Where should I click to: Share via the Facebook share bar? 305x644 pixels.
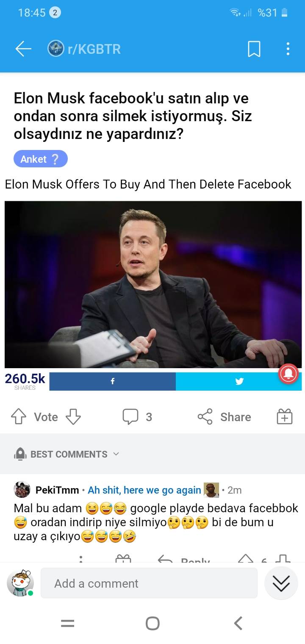point(112,381)
